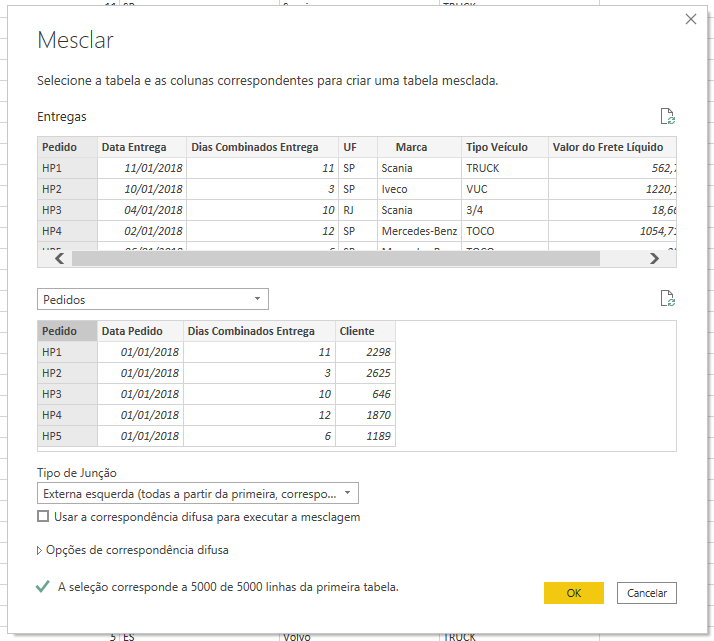
Task: Refresh the Entregas table preview icon
Action: tap(668, 116)
